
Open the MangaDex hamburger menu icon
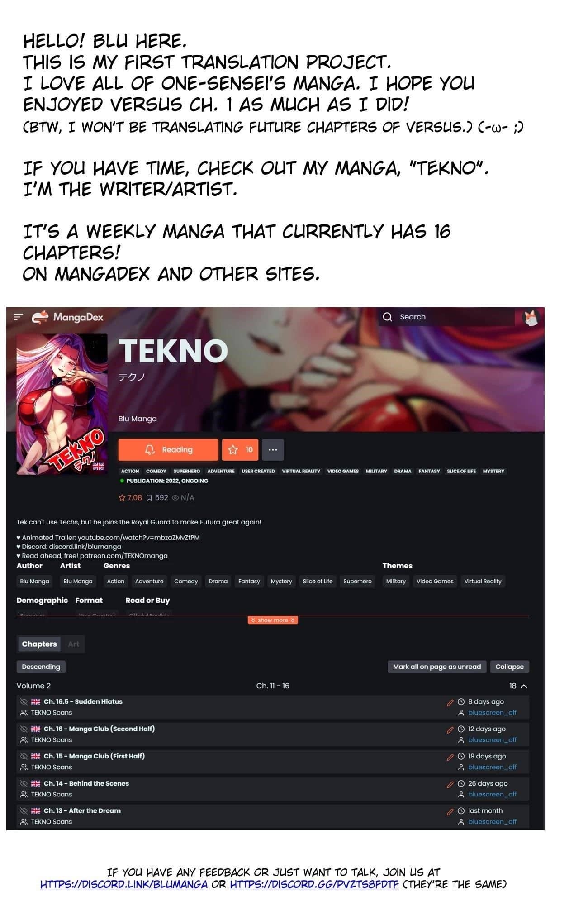pyautogui.click(x=18, y=317)
